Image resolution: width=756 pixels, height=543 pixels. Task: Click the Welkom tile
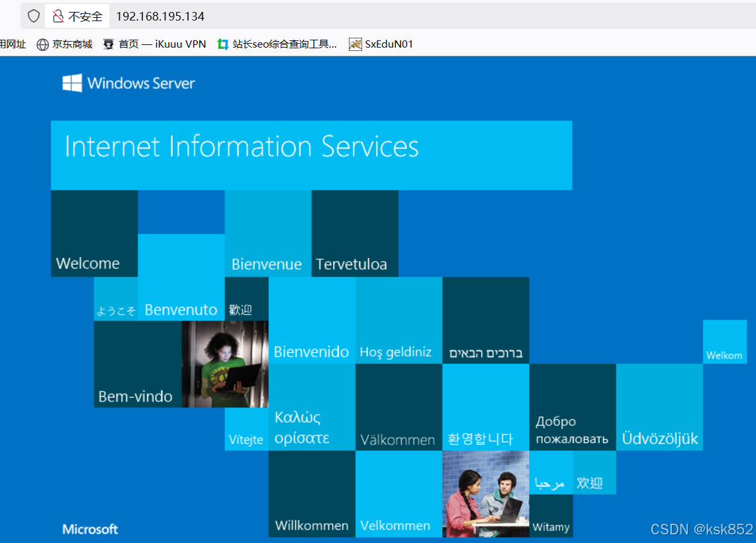point(725,342)
